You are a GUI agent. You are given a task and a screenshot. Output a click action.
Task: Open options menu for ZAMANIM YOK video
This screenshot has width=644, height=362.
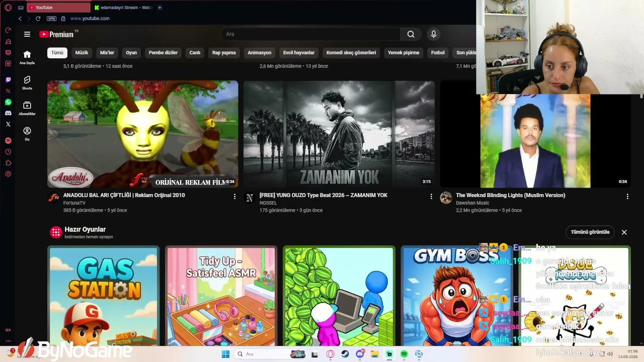(x=431, y=197)
